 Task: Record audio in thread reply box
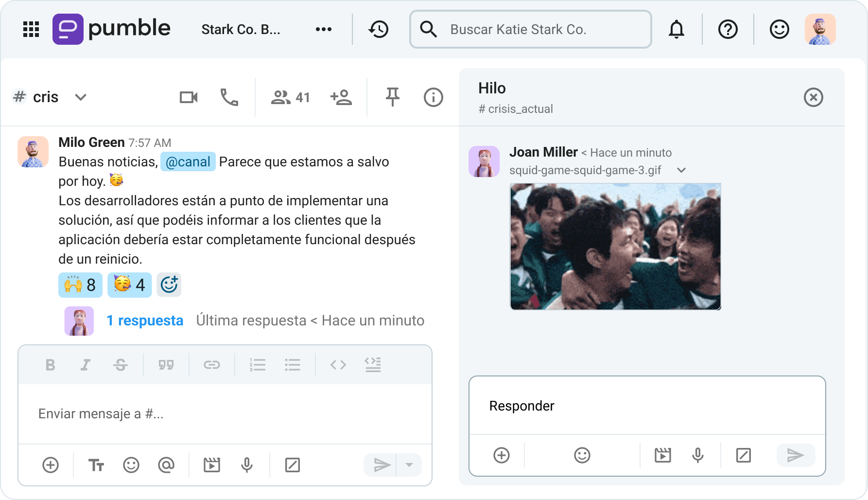tap(697, 455)
